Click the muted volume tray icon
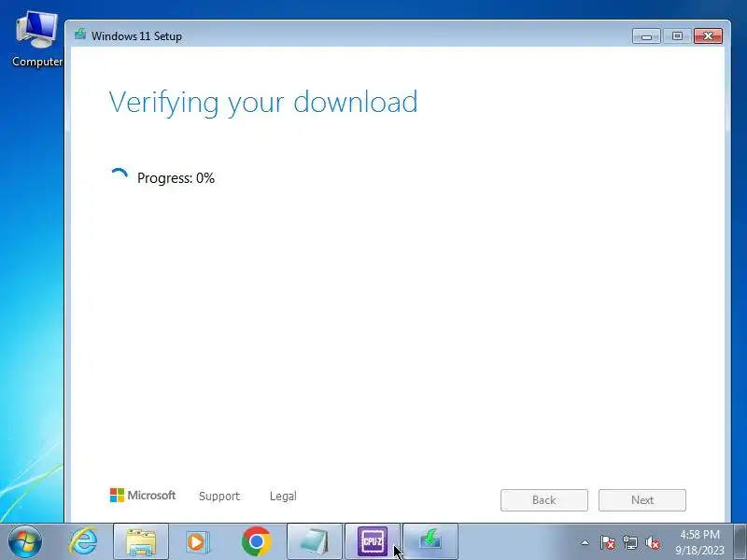747x560 pixels. 652,542
